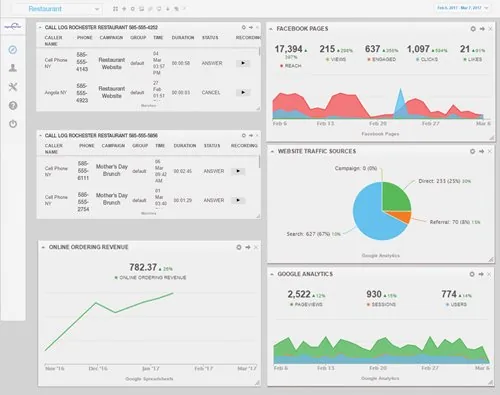
Task: Open the user profile icon in sidebar
Action: pyautogui.click(x=13, y=68)
